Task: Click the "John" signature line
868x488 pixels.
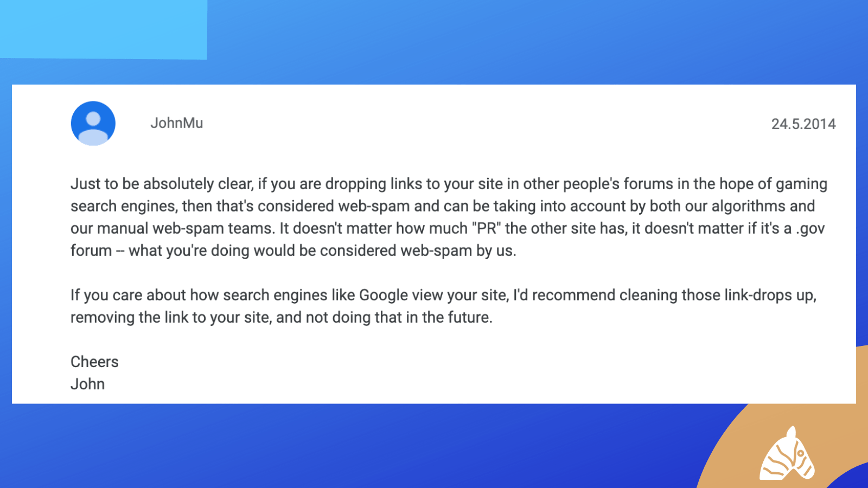Action: pos(87,384)
